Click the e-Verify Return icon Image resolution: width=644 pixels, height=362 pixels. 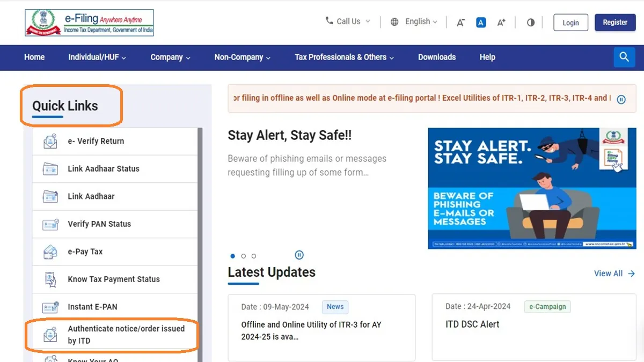pos(50,142)
